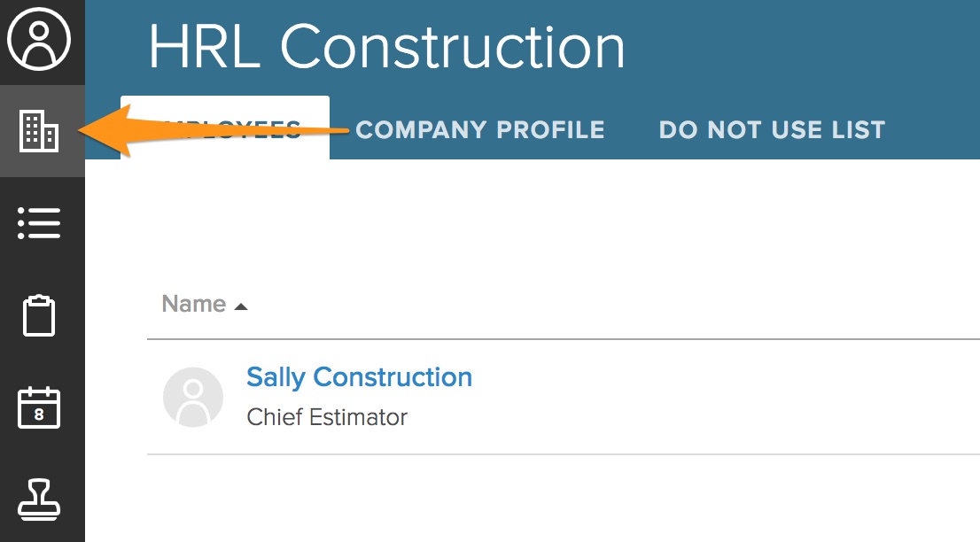Click the empty blue header area right of title
The height and width of the screenshot is (542, 980).
click(797, 49)
